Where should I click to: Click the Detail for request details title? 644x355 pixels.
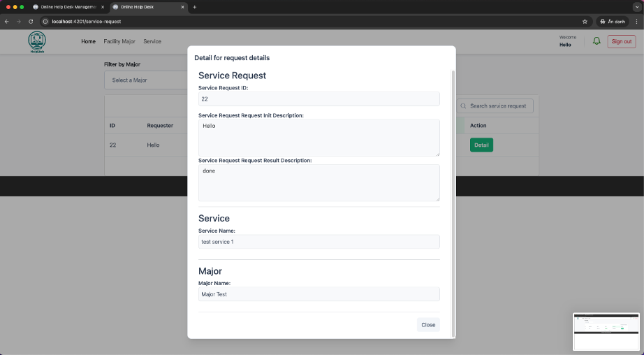point(232,58)
